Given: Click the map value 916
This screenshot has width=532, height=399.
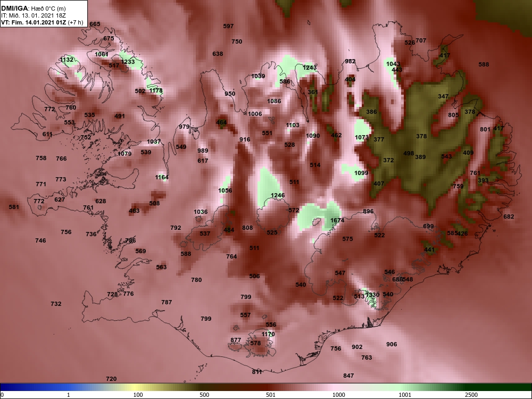Looking at the screenshot, I should pos(245,139).
